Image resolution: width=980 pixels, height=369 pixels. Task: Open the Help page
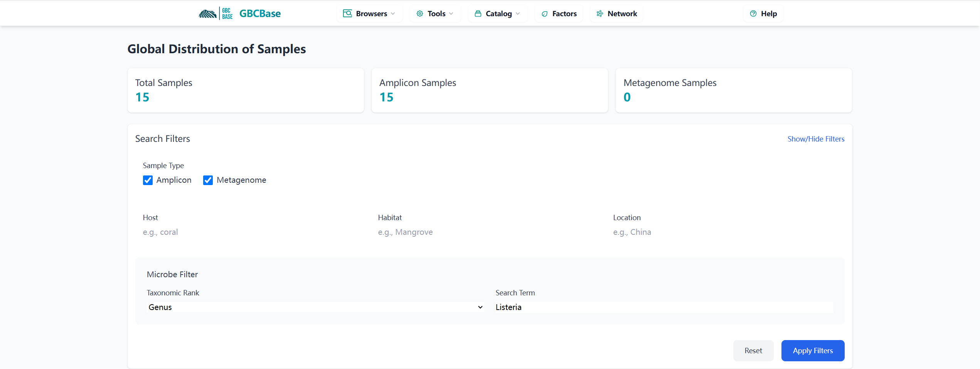(x=763, y=13)
